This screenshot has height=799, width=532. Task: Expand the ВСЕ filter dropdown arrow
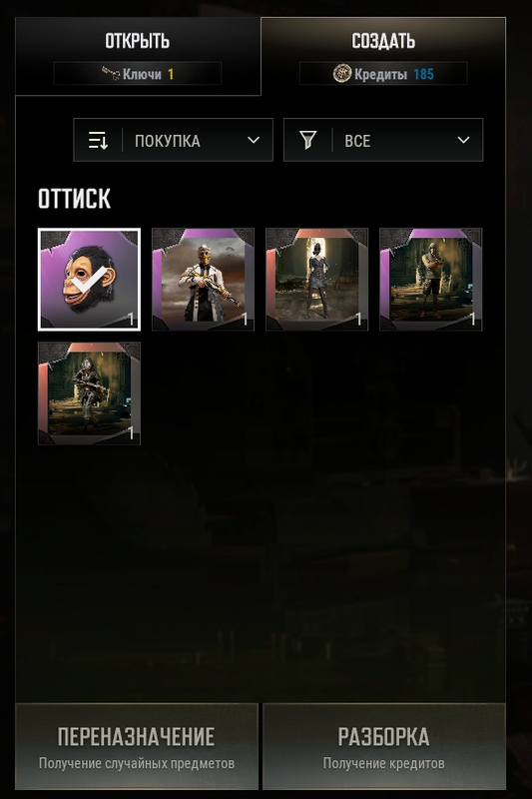463,140
